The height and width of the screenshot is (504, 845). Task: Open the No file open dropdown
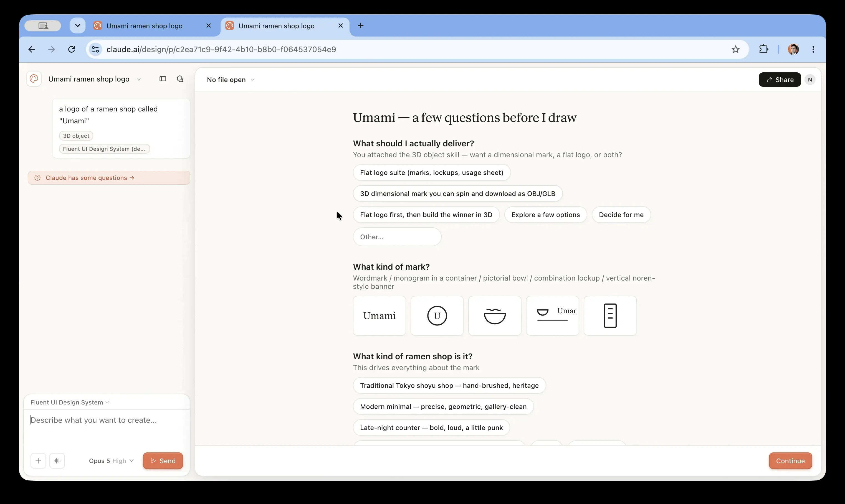[x=231, y=80]
